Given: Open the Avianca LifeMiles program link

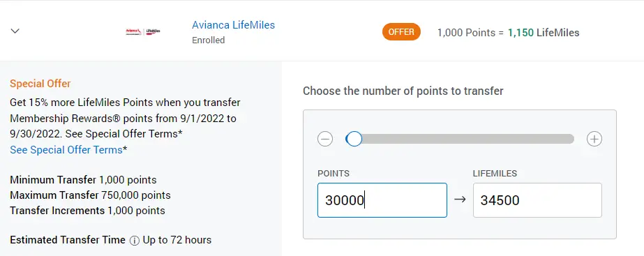Looking at the screenshot, I should pos(233,24).
